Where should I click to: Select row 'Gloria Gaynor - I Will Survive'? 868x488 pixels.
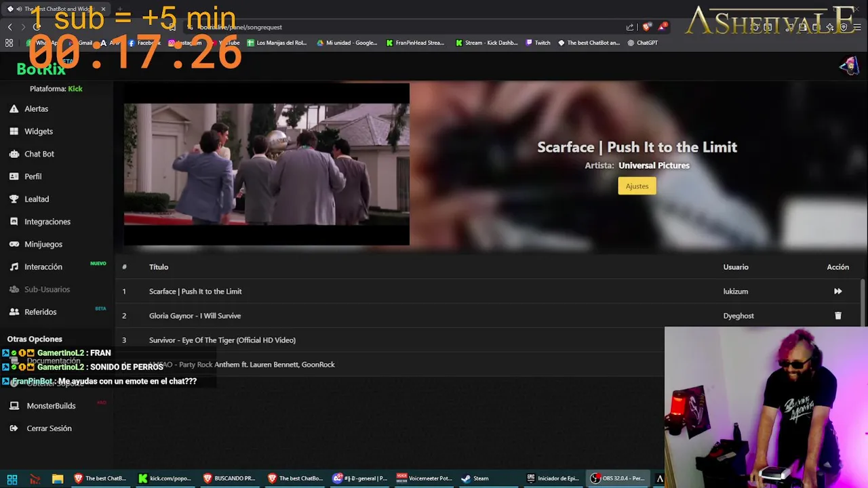coord(488,316)
